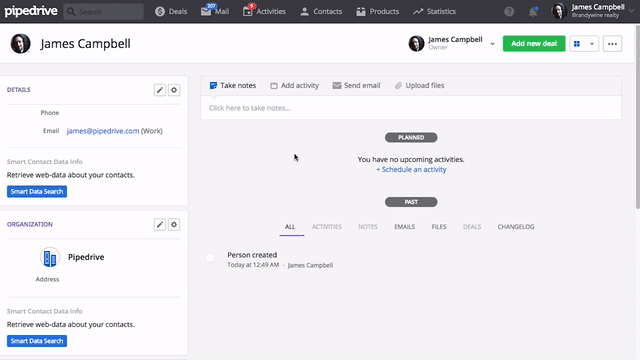Open the help question mark icon
The height and width of the screenshot is (360, 640).
click(x=509, y=11)
